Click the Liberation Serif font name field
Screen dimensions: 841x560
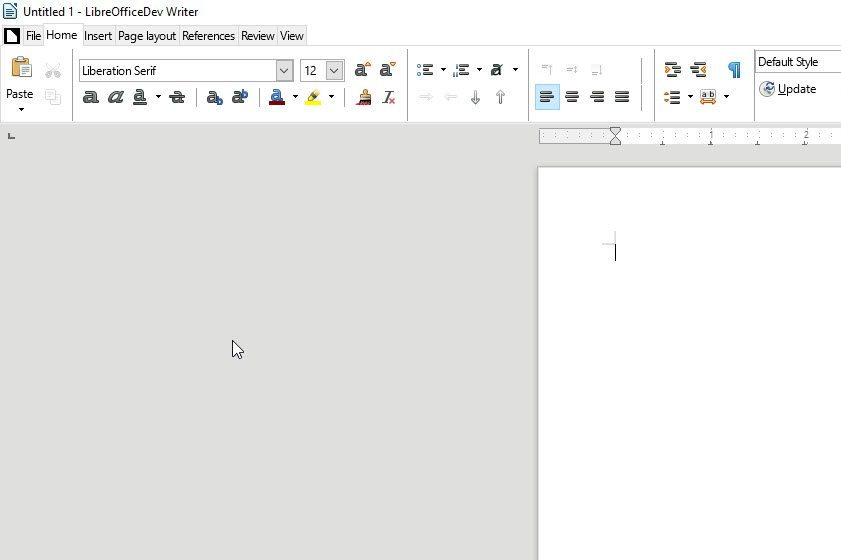[178, 71]
